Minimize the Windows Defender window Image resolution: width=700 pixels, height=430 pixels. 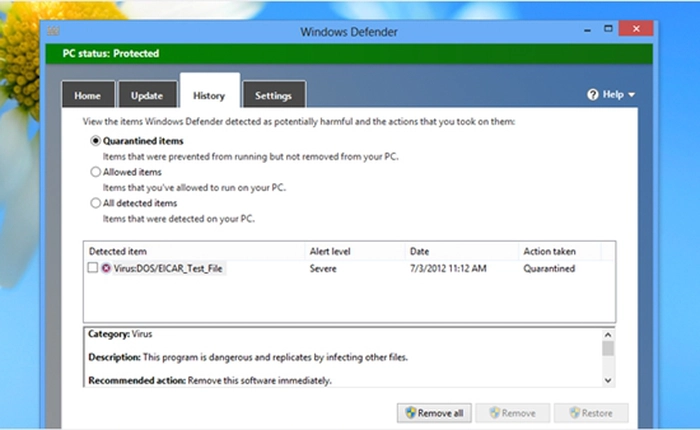pos(588,29)
